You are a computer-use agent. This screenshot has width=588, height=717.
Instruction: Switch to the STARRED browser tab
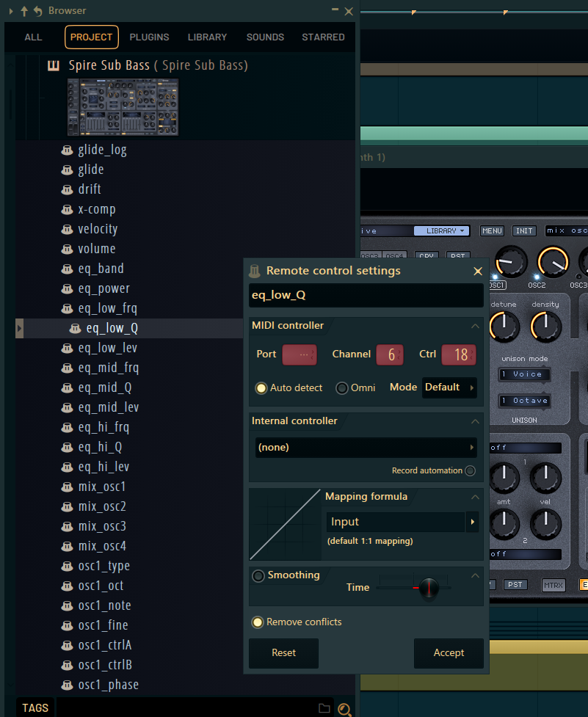(x=323, y=37)
